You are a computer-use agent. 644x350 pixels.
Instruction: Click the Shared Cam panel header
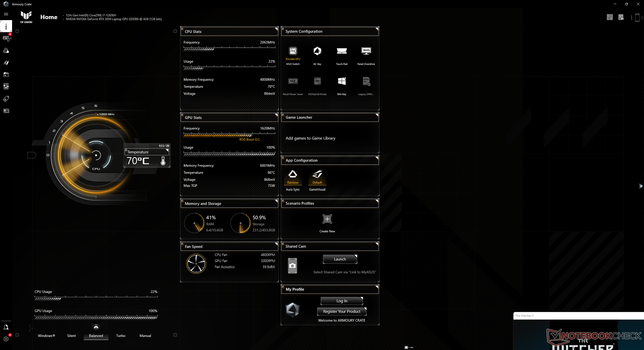(330, 246)
